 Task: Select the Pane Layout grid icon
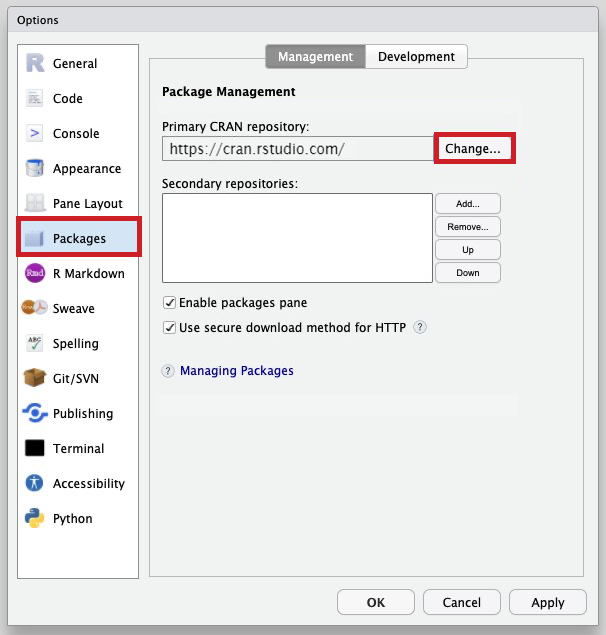(x=35, y=203)
